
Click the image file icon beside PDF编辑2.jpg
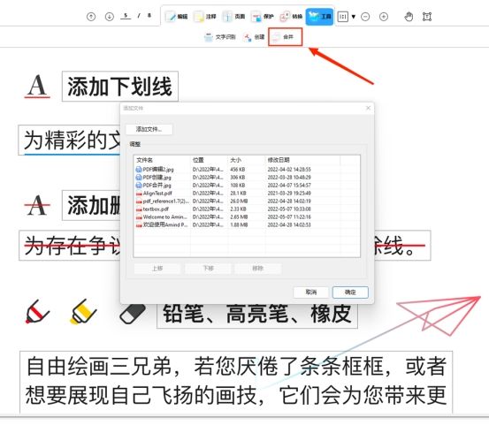[139, 170]
